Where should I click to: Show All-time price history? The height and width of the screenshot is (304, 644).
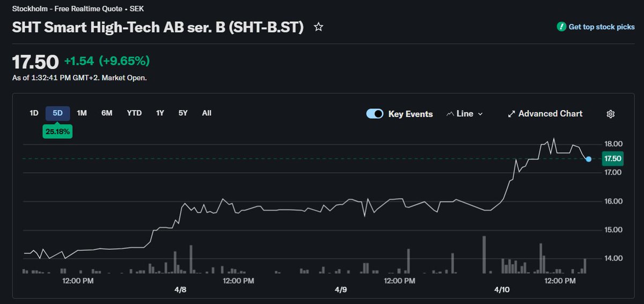[207, 113]
